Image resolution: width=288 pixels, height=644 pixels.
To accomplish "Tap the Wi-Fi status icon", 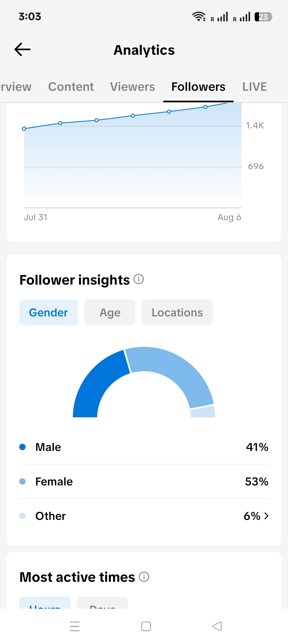I will (x=199, y=17).
